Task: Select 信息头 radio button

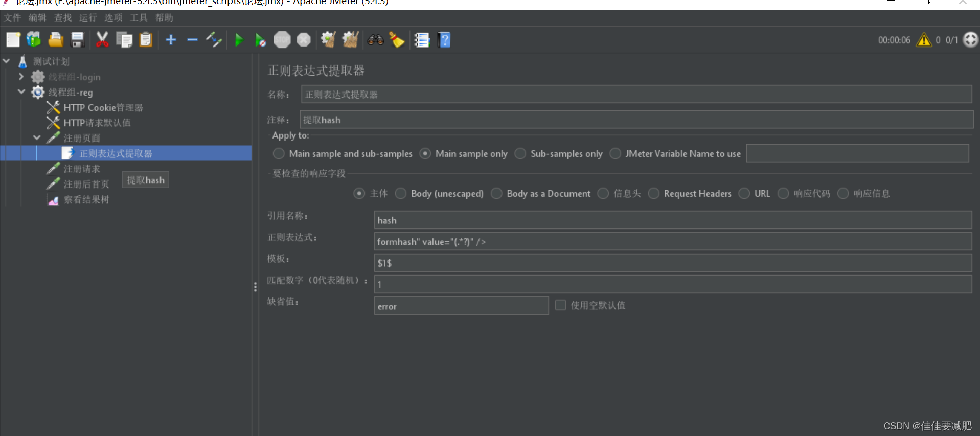Action: coord(603,193)
